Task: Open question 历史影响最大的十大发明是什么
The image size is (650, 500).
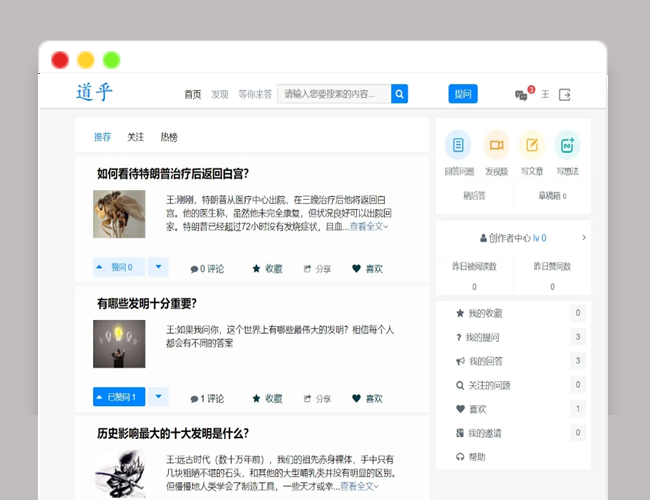Action: [x=173, y=433]
